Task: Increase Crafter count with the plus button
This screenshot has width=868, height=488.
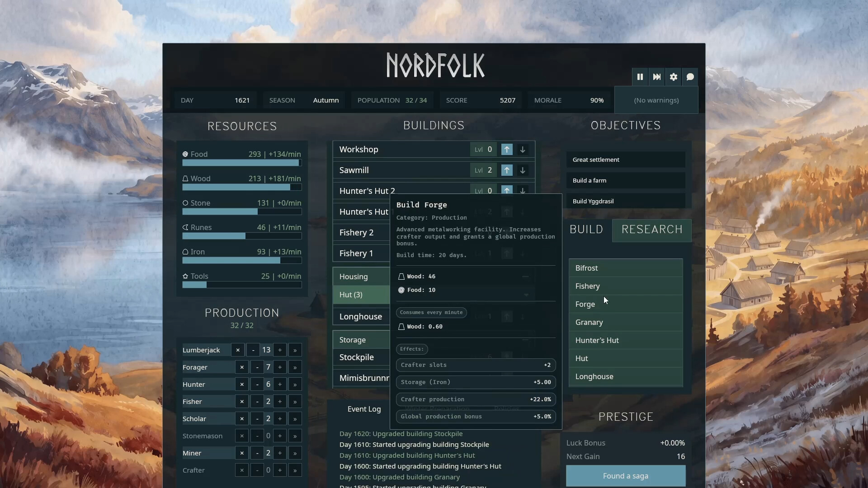Action: coord(280,470)
